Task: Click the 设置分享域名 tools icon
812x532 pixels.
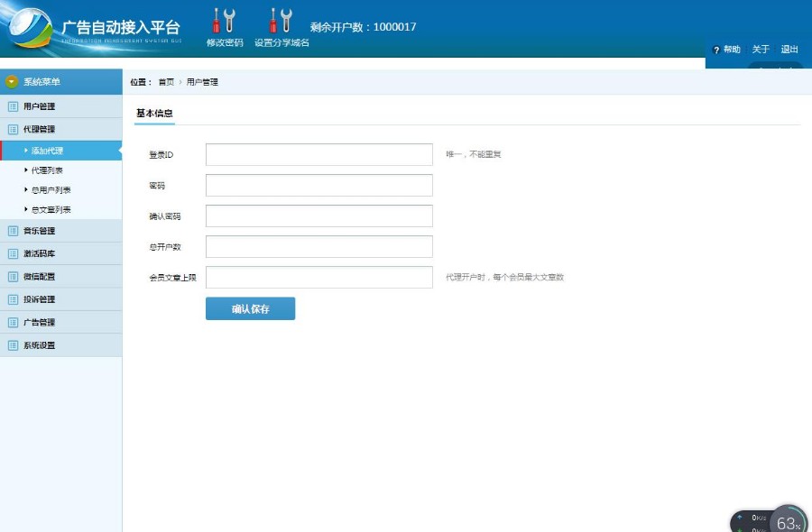Action: (281, 21)
